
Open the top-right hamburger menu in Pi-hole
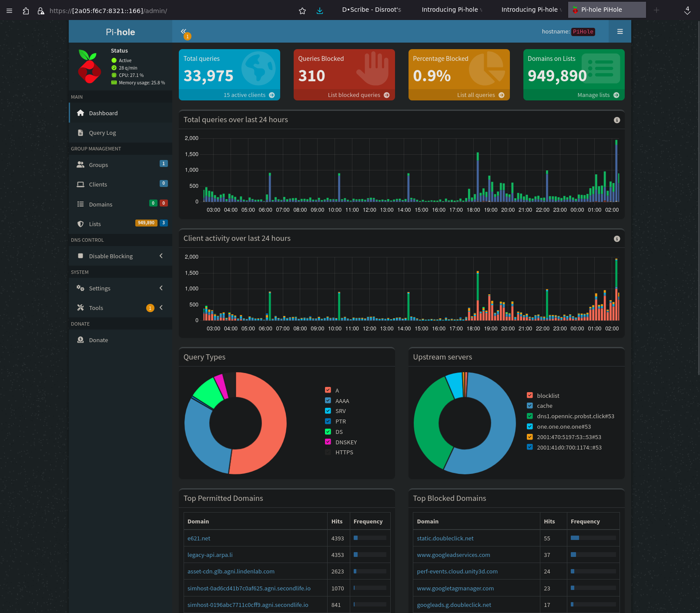[620, 31]
